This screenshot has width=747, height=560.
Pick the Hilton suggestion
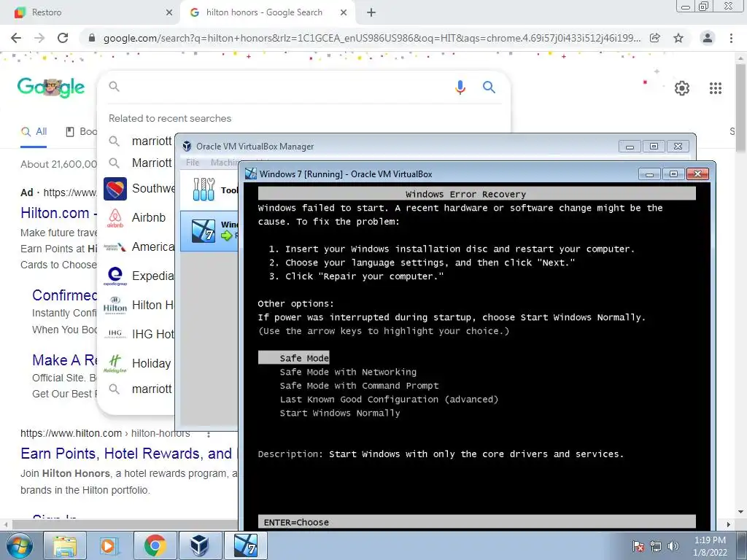(139, 305)
